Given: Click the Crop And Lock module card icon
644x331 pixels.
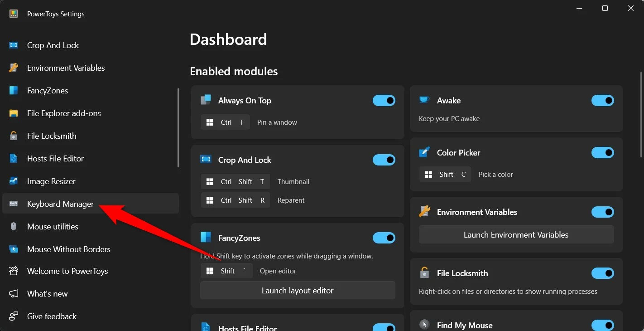Looking at the screenshot, I should point(206,159).
